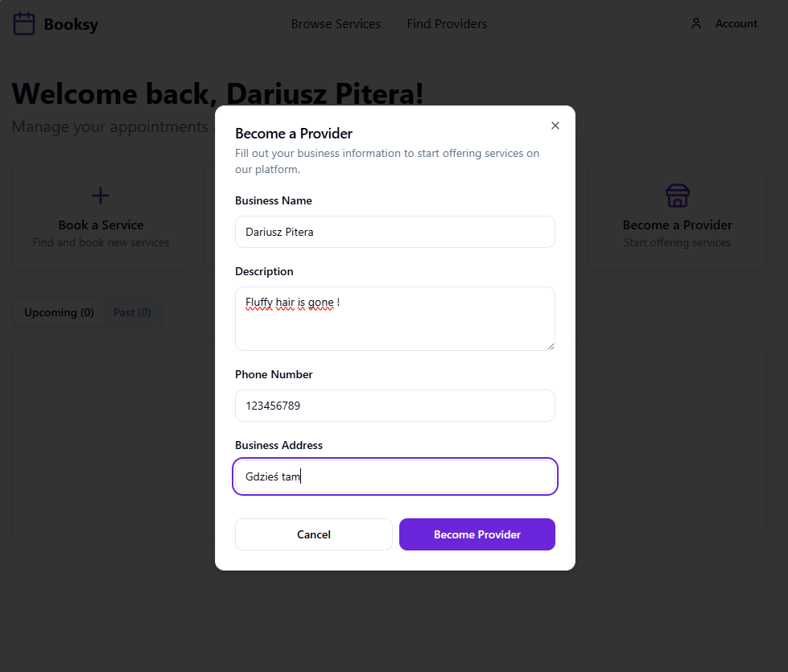Select the Phone Number input field

(395, 406)
